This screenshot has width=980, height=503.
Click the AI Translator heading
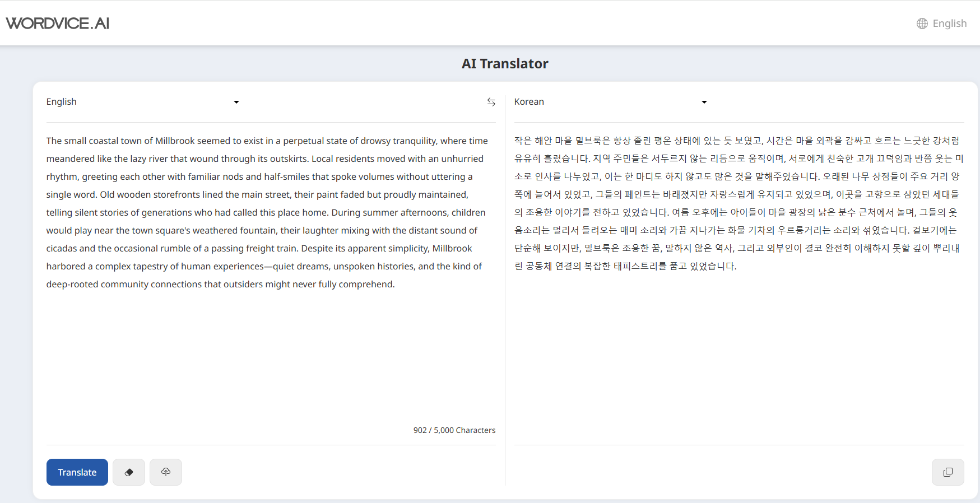pyautogui.click(x=504, y=64)
